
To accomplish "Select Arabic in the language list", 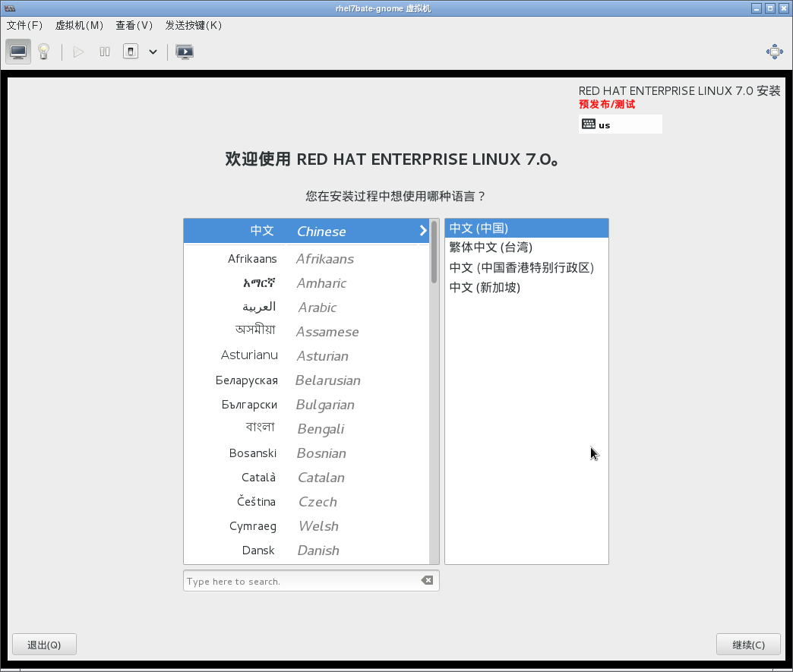I will 306,308.
